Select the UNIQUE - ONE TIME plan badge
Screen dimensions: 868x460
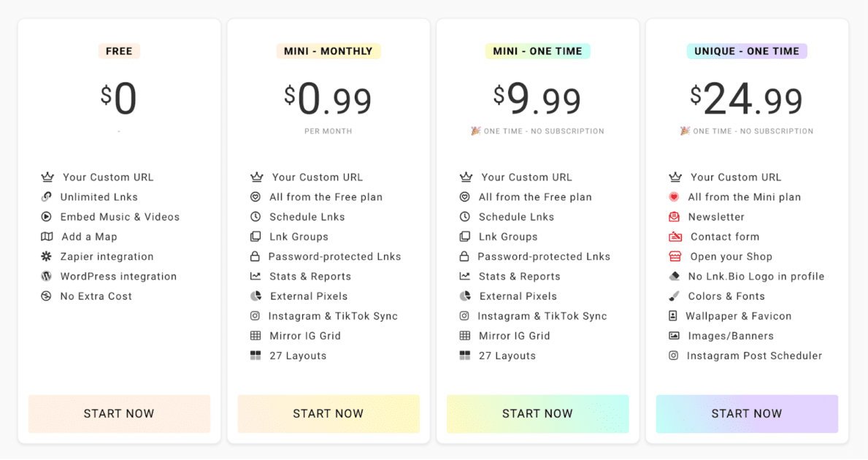click(x=747, y=51)
